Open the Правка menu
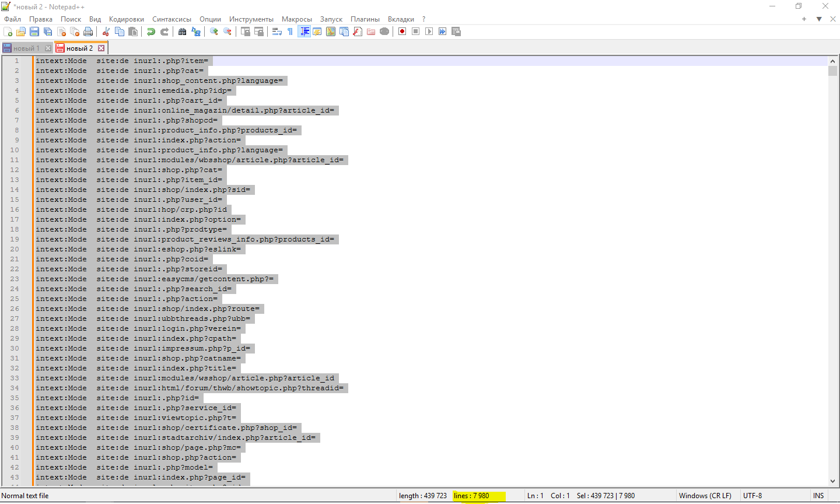 41,19
